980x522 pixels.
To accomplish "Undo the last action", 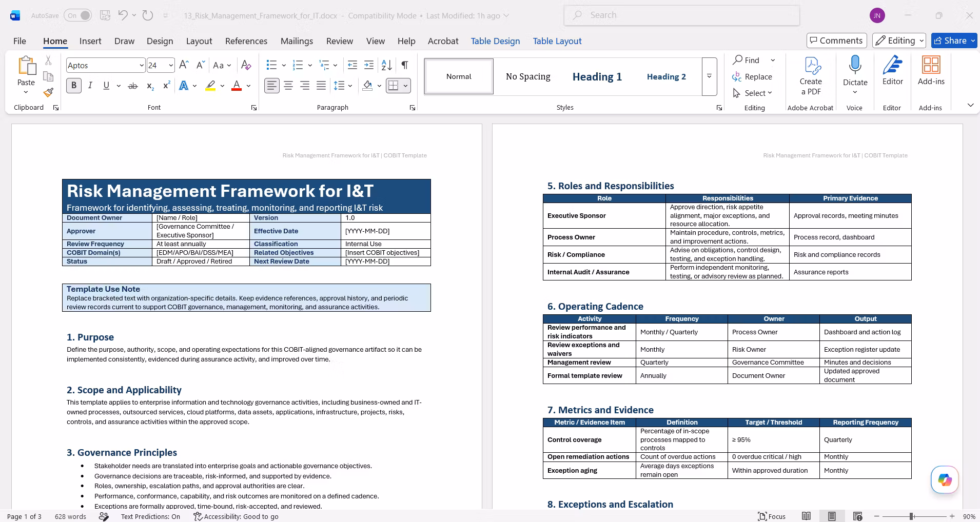I will pyautogui.click(x=123, y=15).
